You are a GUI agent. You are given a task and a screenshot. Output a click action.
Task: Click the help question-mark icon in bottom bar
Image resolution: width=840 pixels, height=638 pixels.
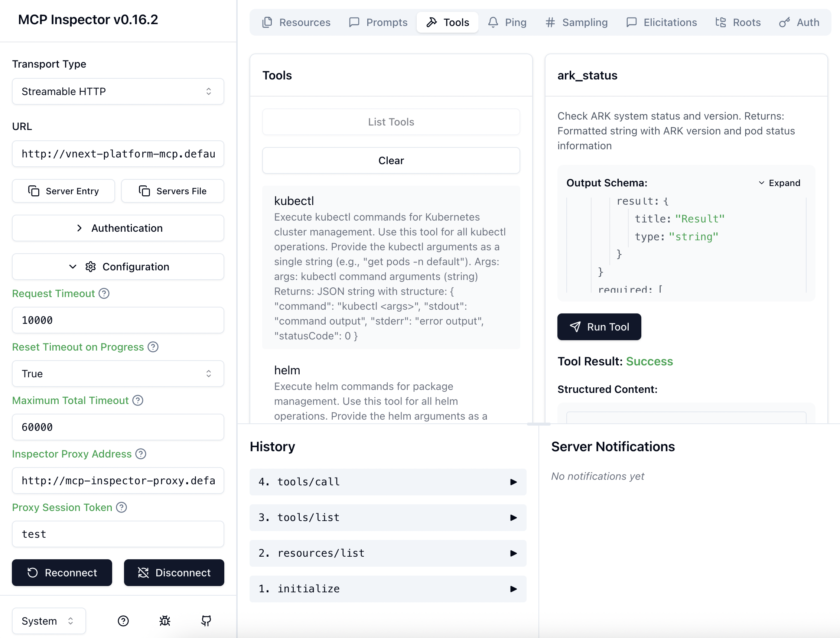pyautogui.click(x=123, y=621)
